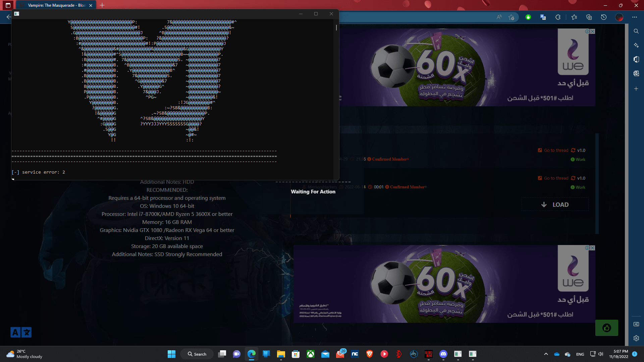Image resolution: width=644 pixels, height=362 pixels.
Task: Open Discord from the taskbar
Action: pos(443,354)
